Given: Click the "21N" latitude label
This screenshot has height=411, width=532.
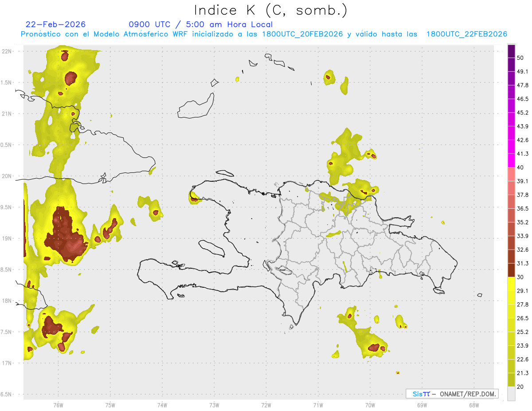Looking at the screenshot, I should [7, 114].
